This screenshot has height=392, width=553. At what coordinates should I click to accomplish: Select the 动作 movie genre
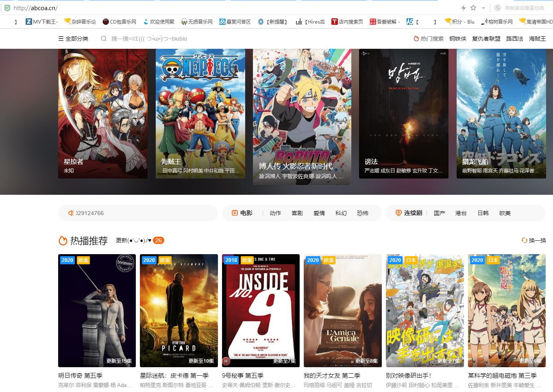(x=275, y=213)
